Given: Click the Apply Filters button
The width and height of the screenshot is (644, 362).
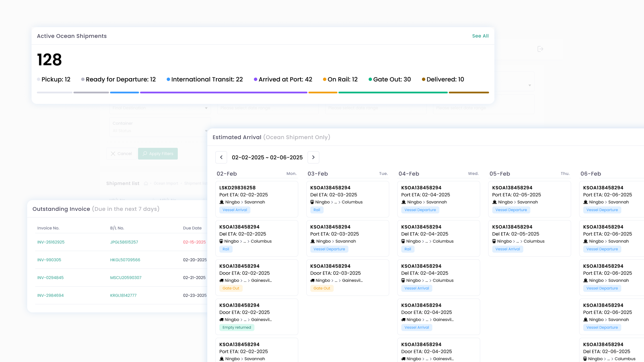Looking at the screenshot, I should (158, 154).
